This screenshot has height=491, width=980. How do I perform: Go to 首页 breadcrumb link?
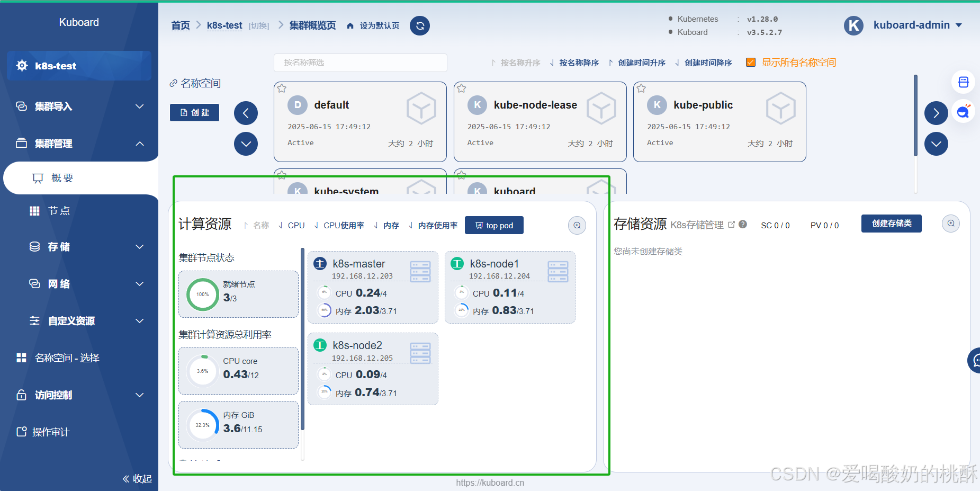181,25
